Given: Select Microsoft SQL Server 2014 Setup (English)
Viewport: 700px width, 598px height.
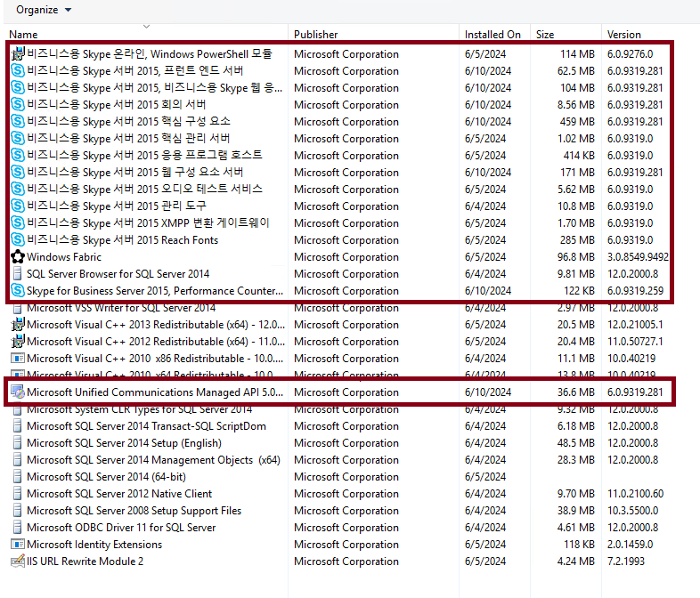Looking at the screenshot, I should (124, 443).
